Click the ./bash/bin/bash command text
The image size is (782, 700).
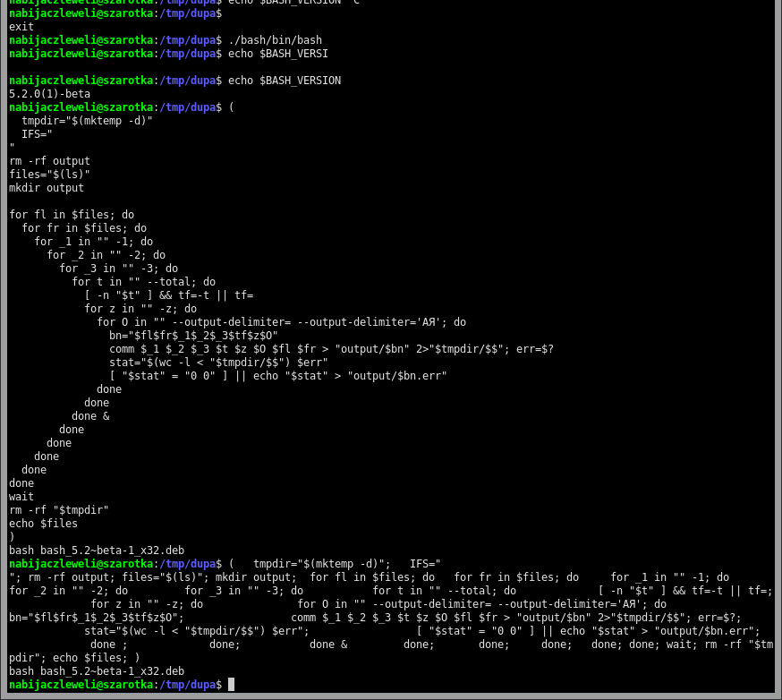pyautogui.click(x=275, y=40)
